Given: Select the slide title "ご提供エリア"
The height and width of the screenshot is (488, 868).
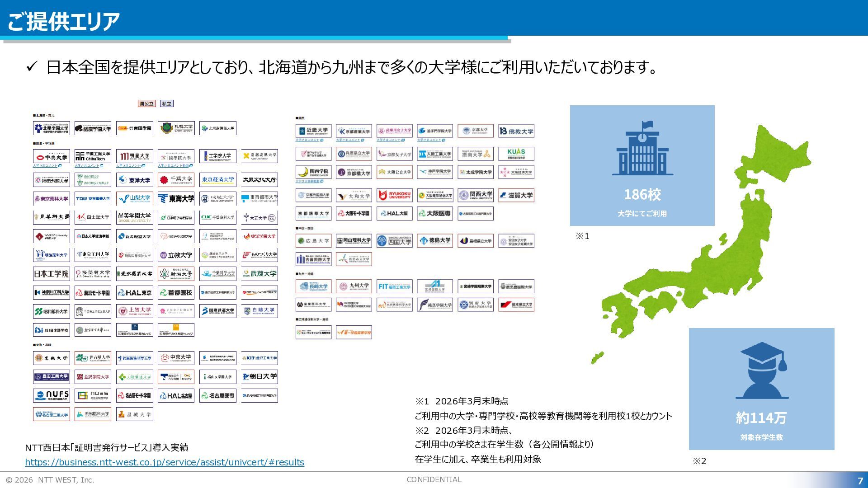Looking at the screenshot, I should point(64,21).
